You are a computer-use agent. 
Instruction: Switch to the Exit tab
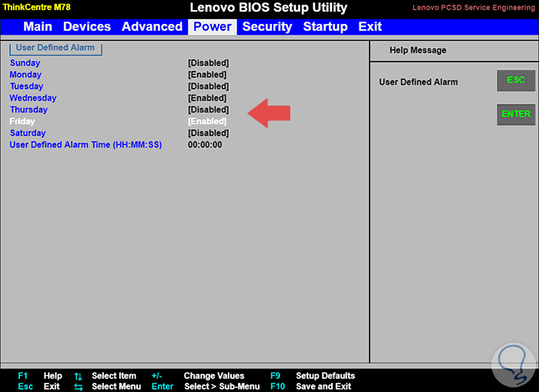(370, 26)
